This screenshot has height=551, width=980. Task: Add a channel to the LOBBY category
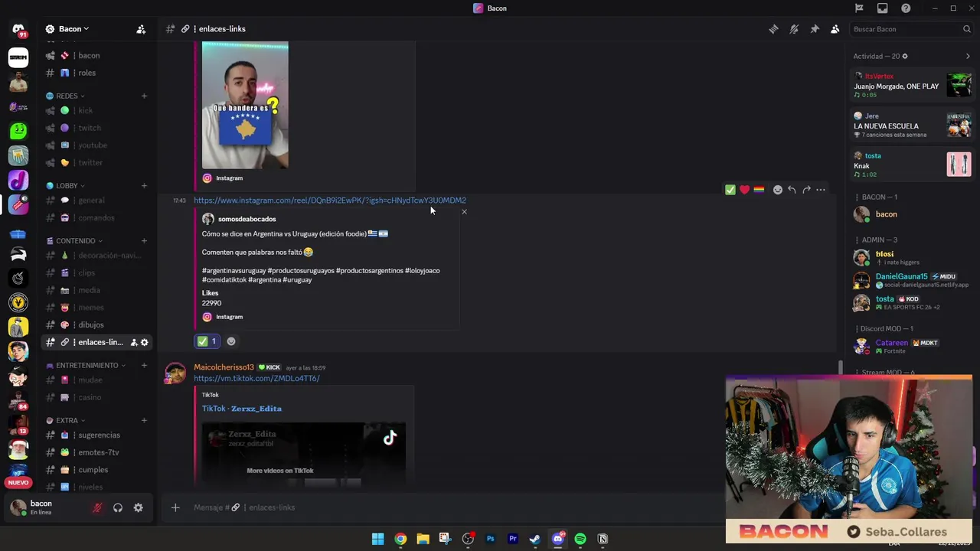point(144,185)
